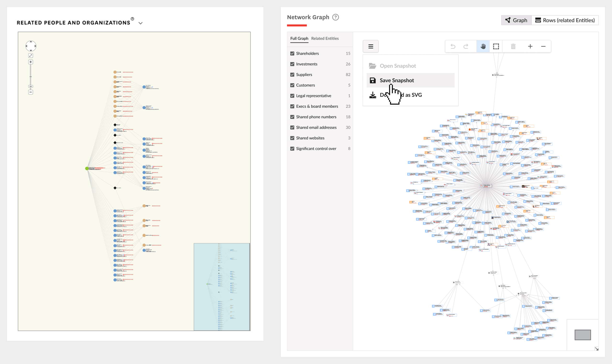Select the hand pan tool
Image resolution: width=612 pixels, height=364 pixels.
click(483, 46)
